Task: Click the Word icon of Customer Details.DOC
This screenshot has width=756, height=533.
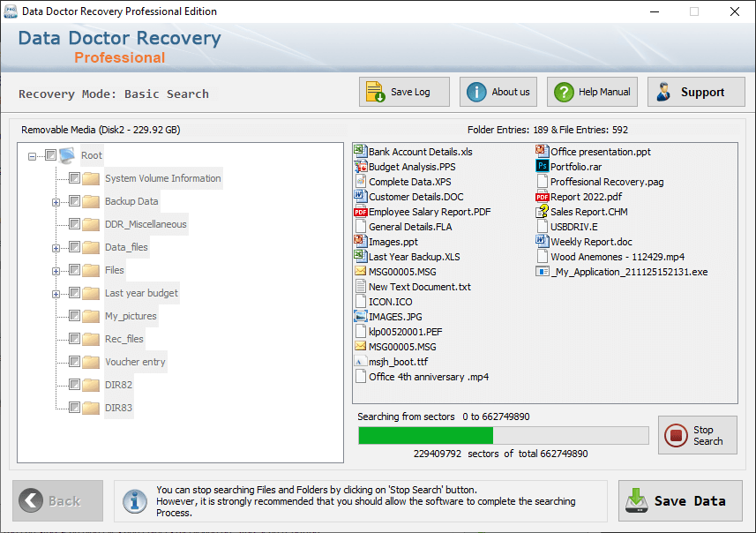Action: [360, 196]
